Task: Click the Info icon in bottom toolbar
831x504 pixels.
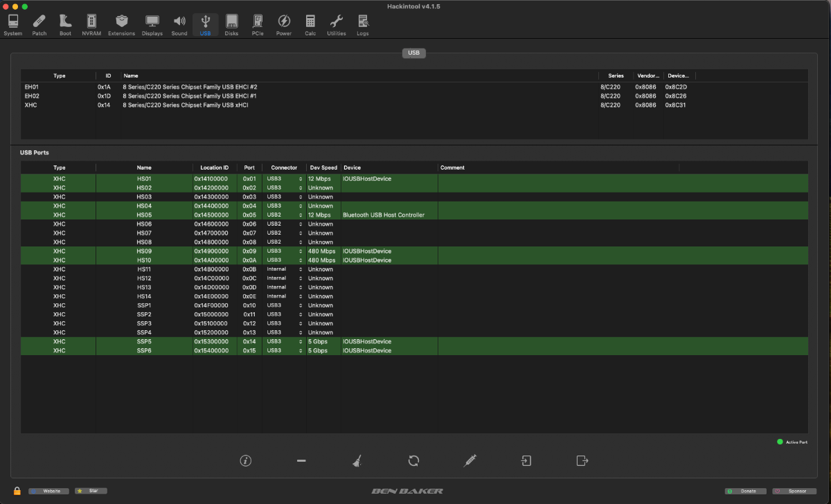Action: (244, 460)
